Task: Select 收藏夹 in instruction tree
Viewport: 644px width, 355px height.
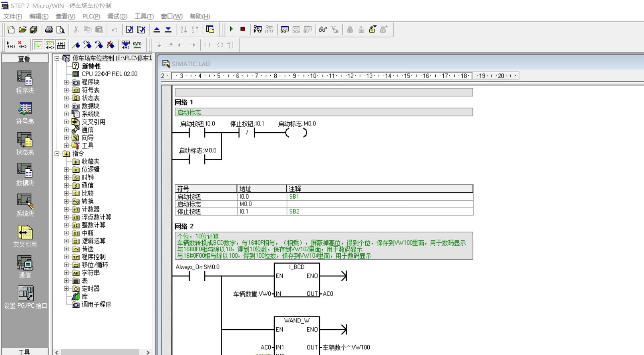Action: (90, 162)
